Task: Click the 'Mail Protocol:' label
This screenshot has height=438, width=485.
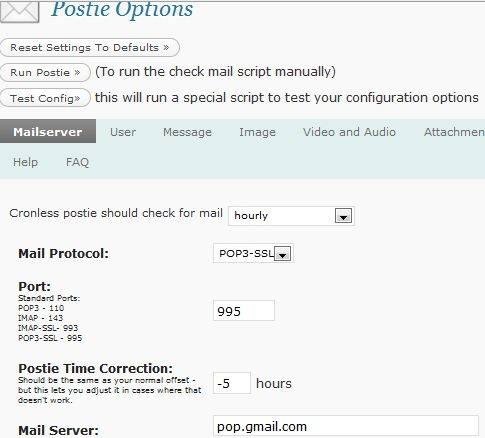Action: coord(64,254)
